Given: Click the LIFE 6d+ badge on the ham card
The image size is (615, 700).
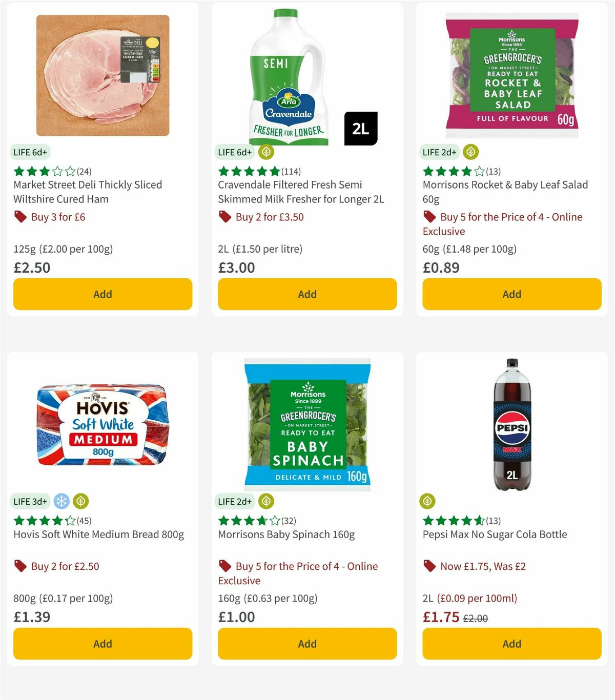Looking at the screenshot, I should pyautogui.click(x=30, y=152).
